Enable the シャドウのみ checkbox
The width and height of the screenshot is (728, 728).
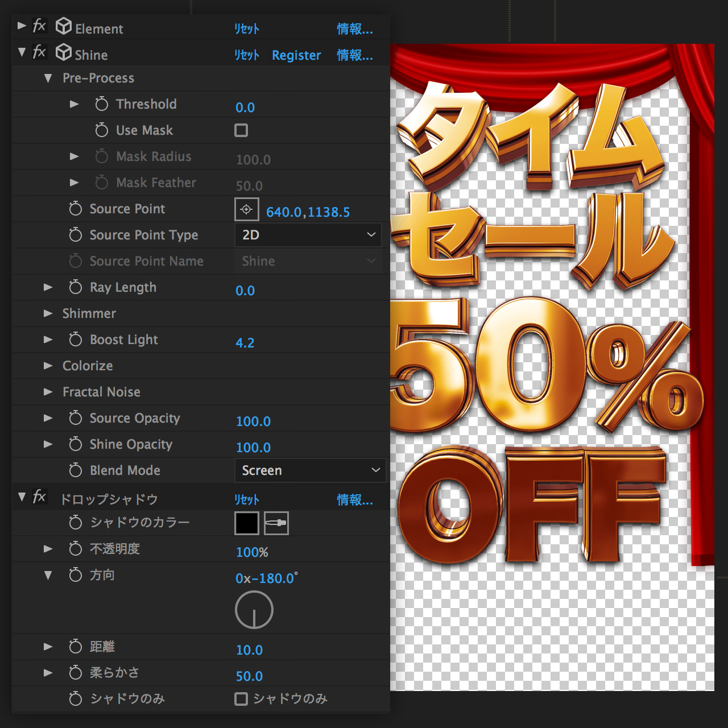(x=241, y=698)
